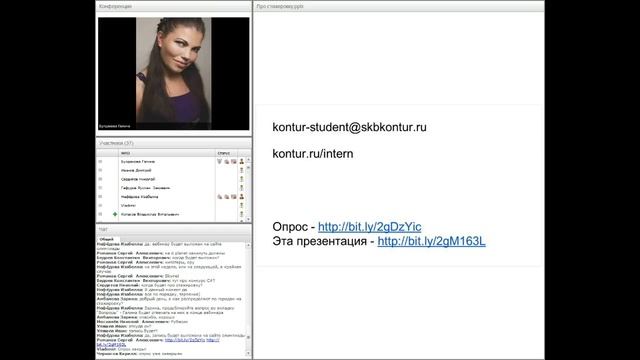
Task: Click the chat scroll-up arrow
Action: point(248,245)
